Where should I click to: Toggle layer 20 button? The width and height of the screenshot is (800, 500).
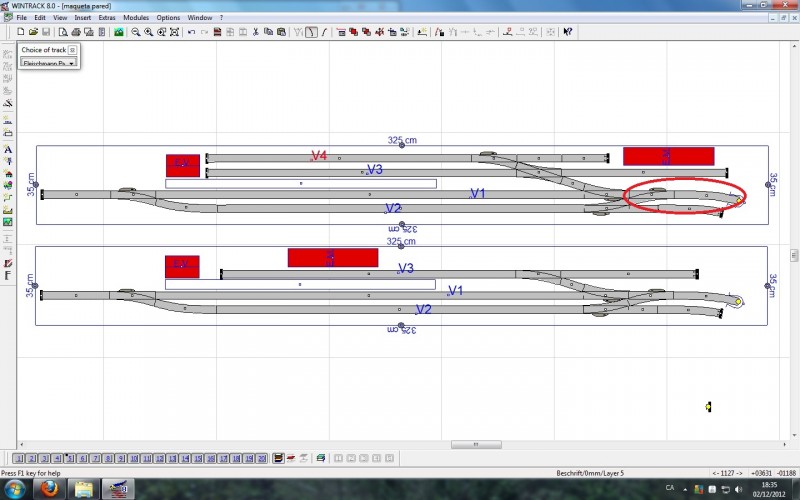(261, 458)
